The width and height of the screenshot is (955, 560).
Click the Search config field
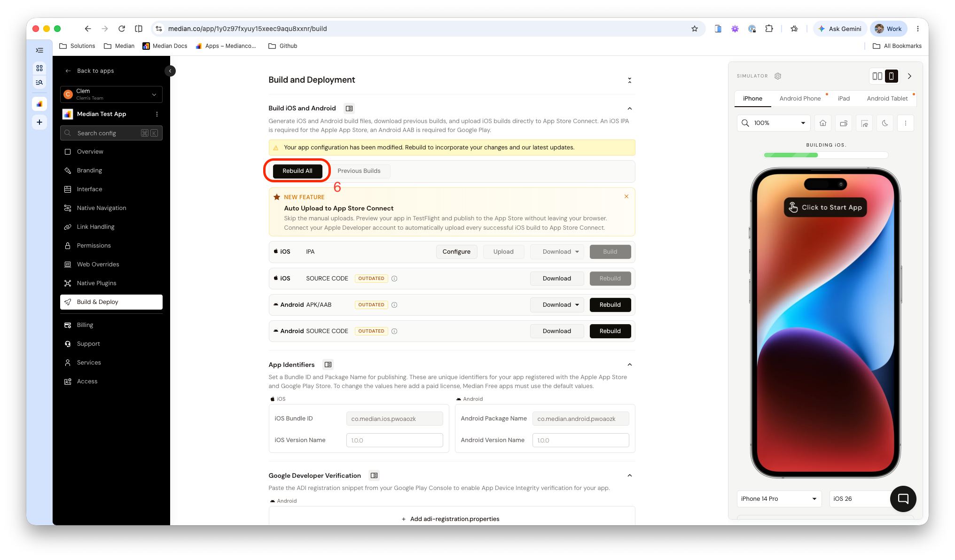point(111,133)
